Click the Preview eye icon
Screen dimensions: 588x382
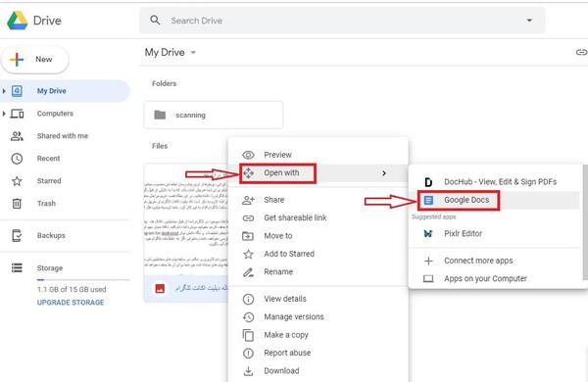coord(248,155)
